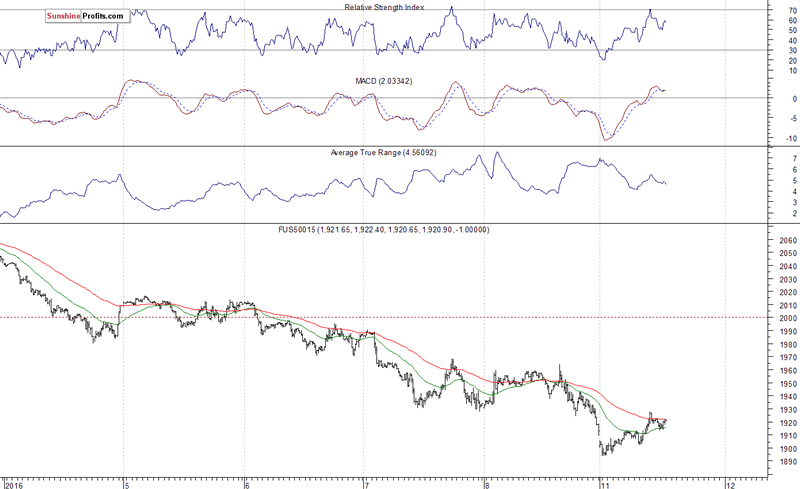800x489 pixels.
Task: Click the 2000 price axis label
Action: pyautogui.click(x=788, y=318)
